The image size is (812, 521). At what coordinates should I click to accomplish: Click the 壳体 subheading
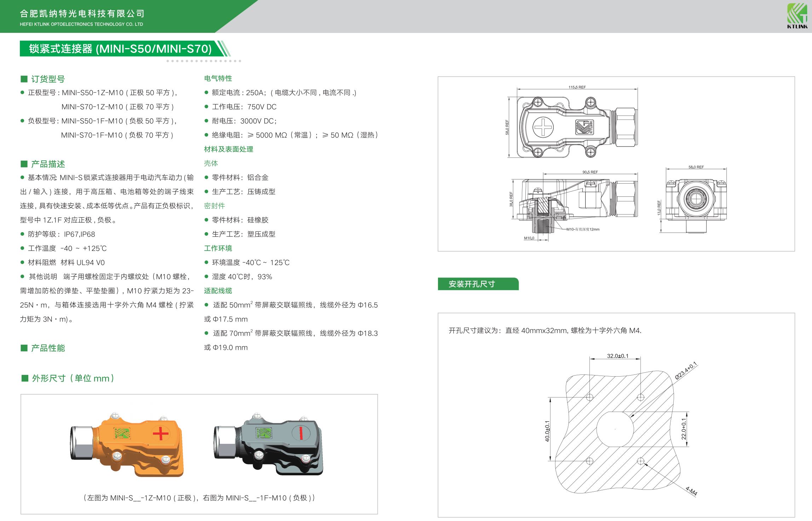[211, 164]
